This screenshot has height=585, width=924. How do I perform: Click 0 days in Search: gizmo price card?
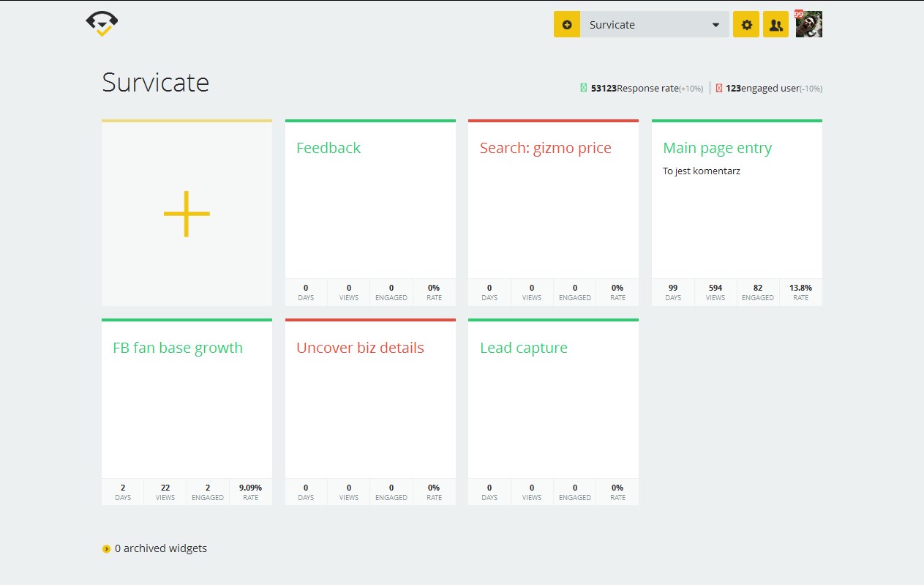(489, 292)
